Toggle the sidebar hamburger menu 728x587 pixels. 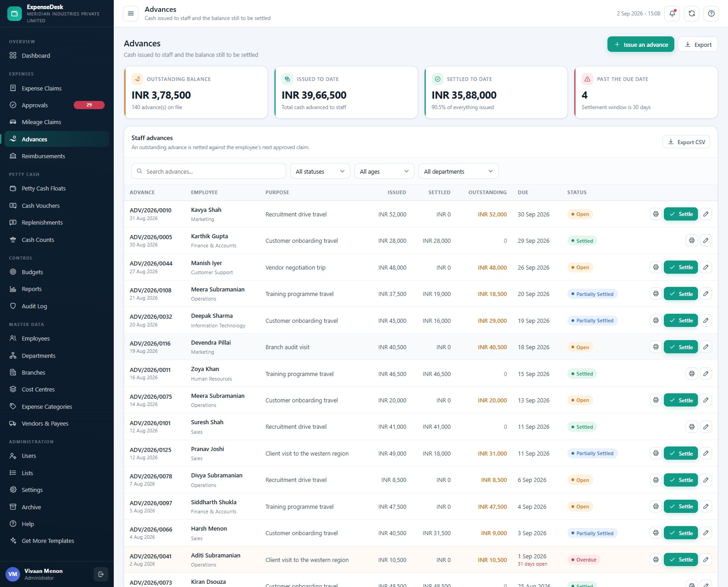click(x=131, y=14)
